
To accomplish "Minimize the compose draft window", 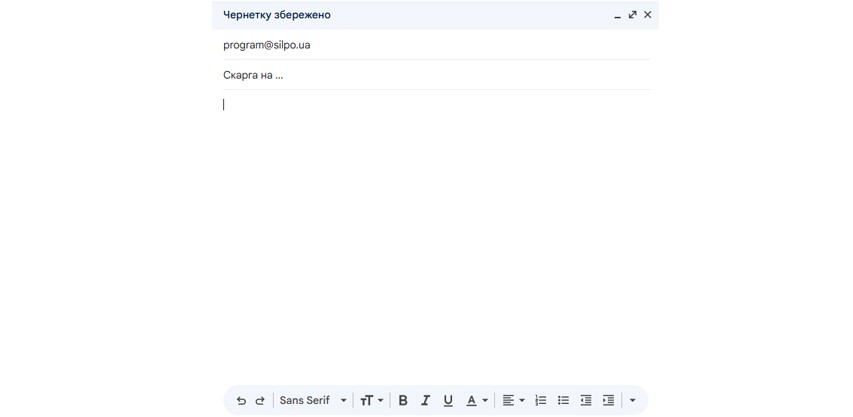I will [x=617, y=15].
